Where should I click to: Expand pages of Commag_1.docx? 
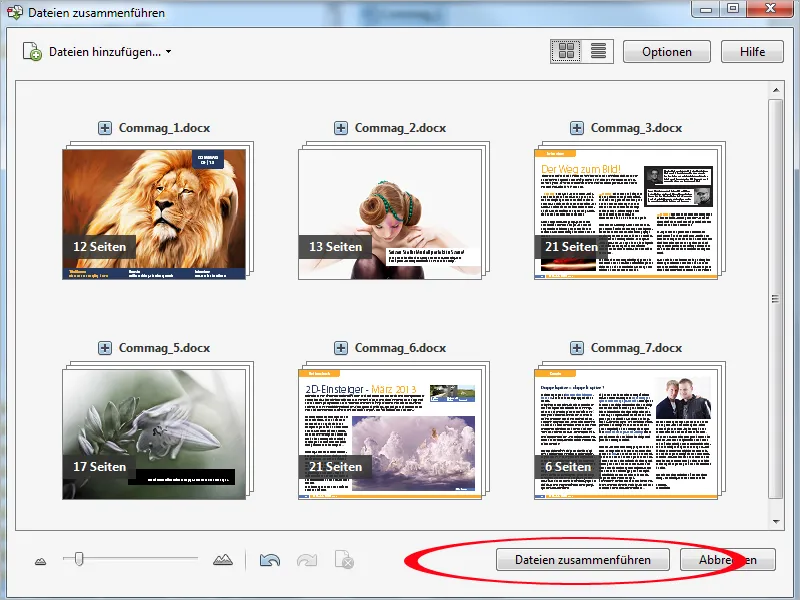(x=105, y=128)
